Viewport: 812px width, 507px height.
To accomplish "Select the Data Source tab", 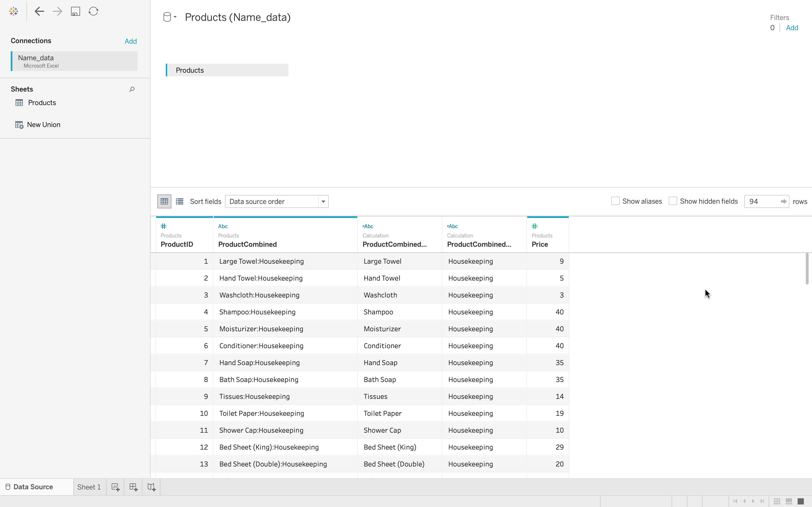I will tap(33, 487).
